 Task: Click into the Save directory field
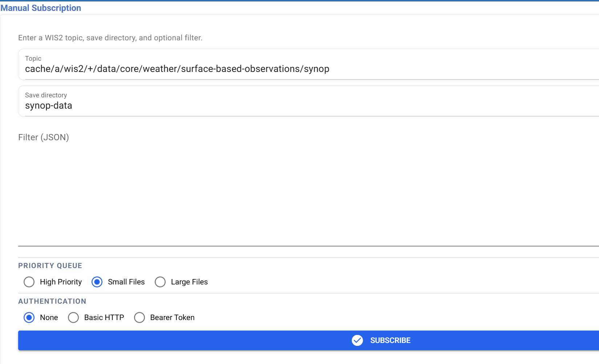308,101
